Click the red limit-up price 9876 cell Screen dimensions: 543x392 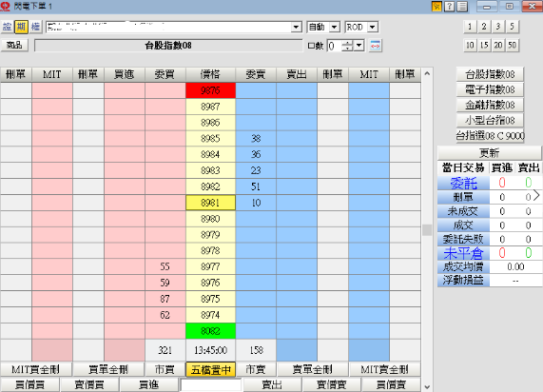pyautogui.click(x=210, y=90)
